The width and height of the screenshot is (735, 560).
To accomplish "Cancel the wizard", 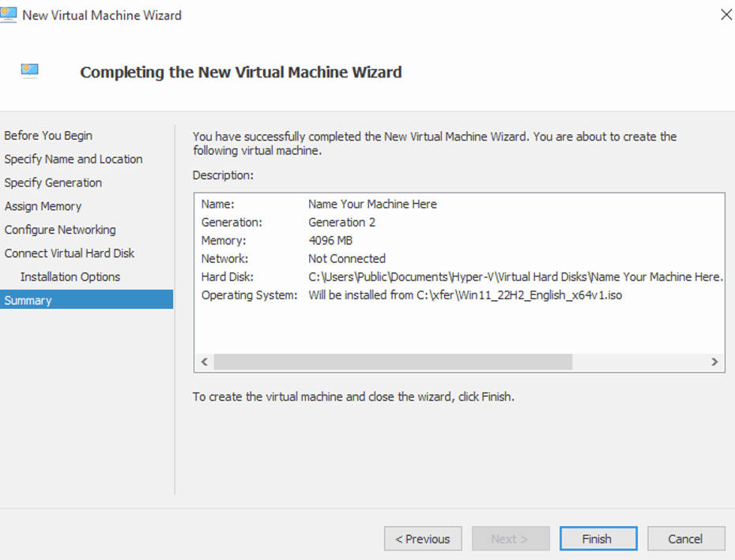I will click(685, 539).
